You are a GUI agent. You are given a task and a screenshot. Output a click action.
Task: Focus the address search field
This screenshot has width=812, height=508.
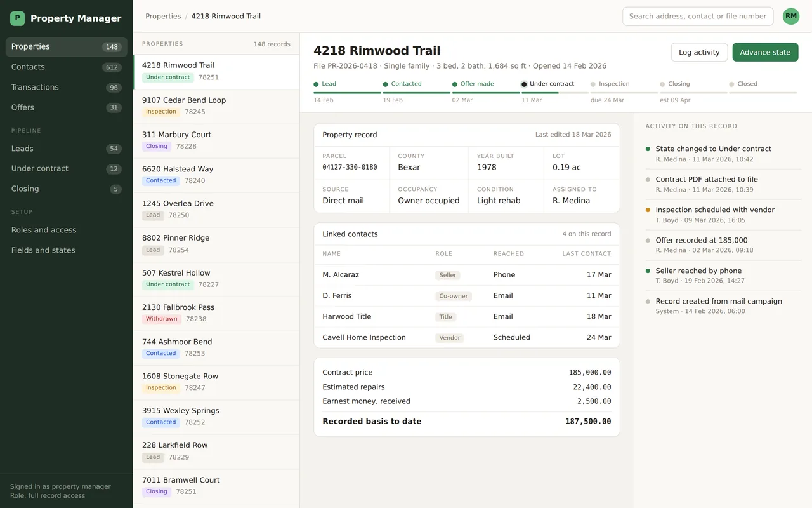pos(698,17)
